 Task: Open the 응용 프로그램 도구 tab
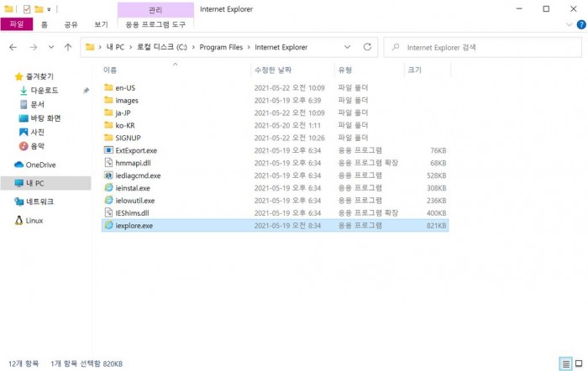pos(155,24)
